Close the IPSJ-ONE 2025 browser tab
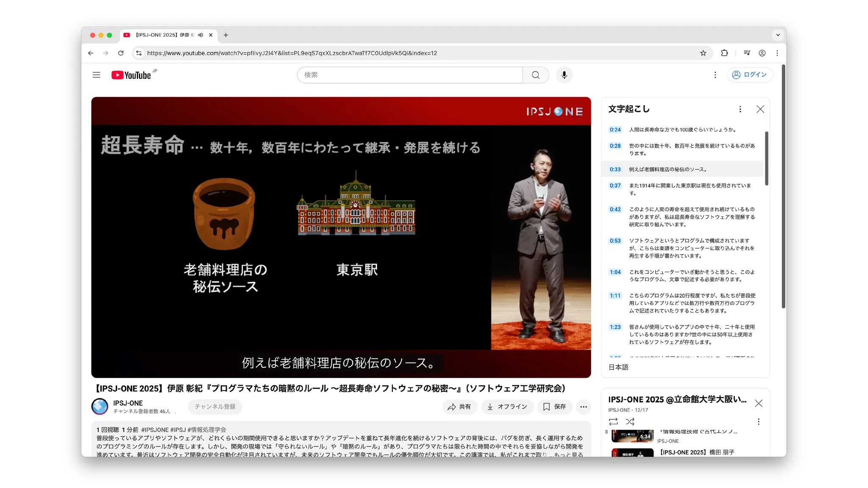This screenshot has width=868, height=488. point(211,35)
